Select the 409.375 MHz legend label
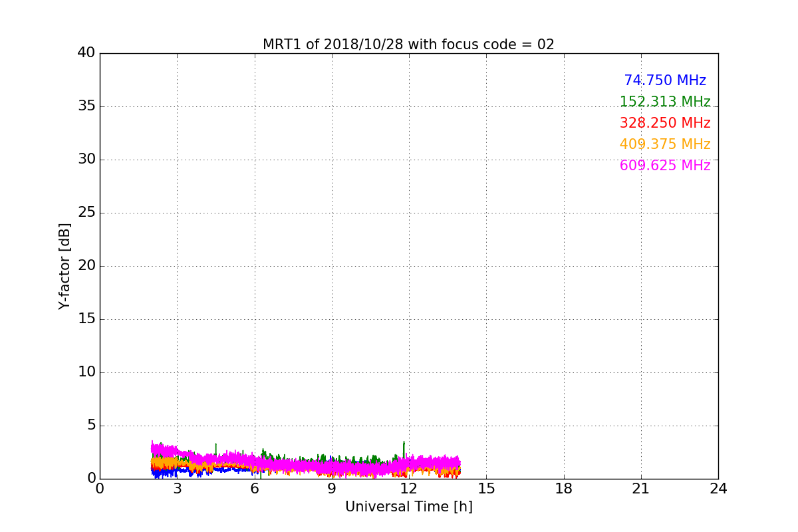Image resolution: width=798 pixels, height=532 pixels. tap(665, 144)
